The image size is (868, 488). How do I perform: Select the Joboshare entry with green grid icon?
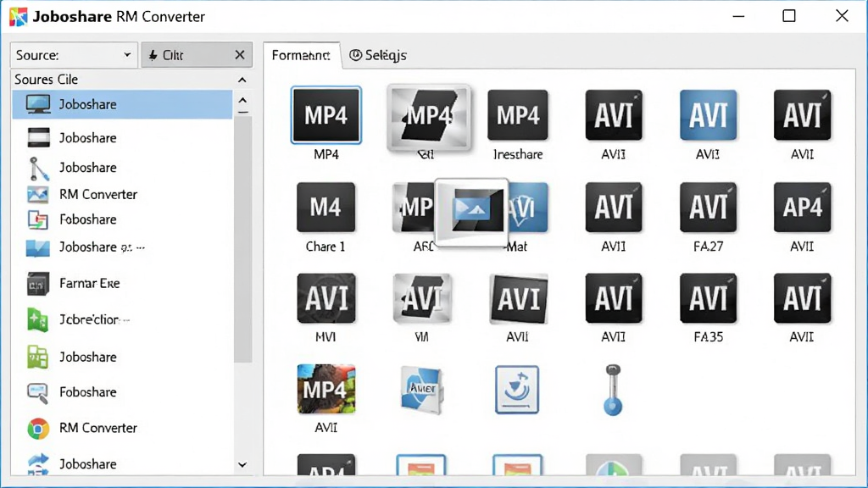122,357
